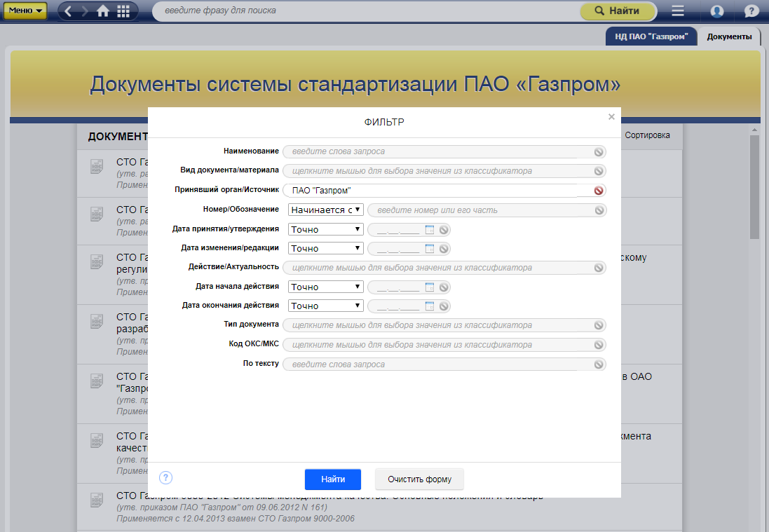
Task: Open 'Точно' dropdown for 'Дата изменения/редакции'
Action: tap(326, 248)
